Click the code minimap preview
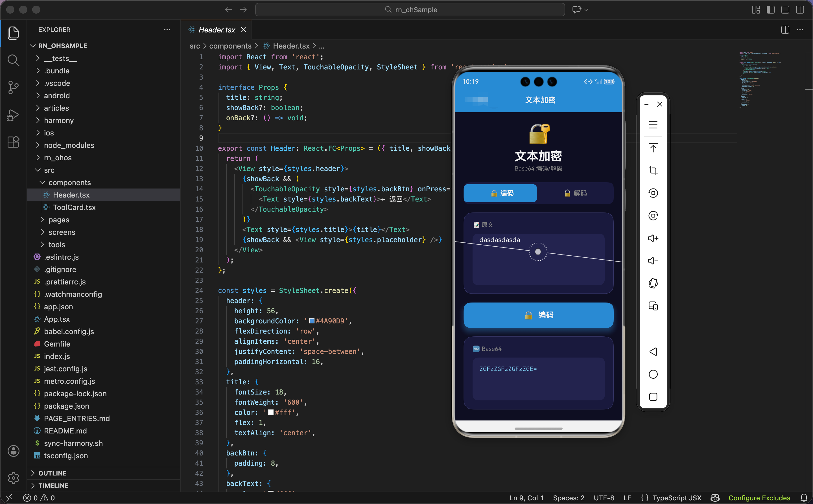This screenshot has height=504, width=813. pos(760,80)
